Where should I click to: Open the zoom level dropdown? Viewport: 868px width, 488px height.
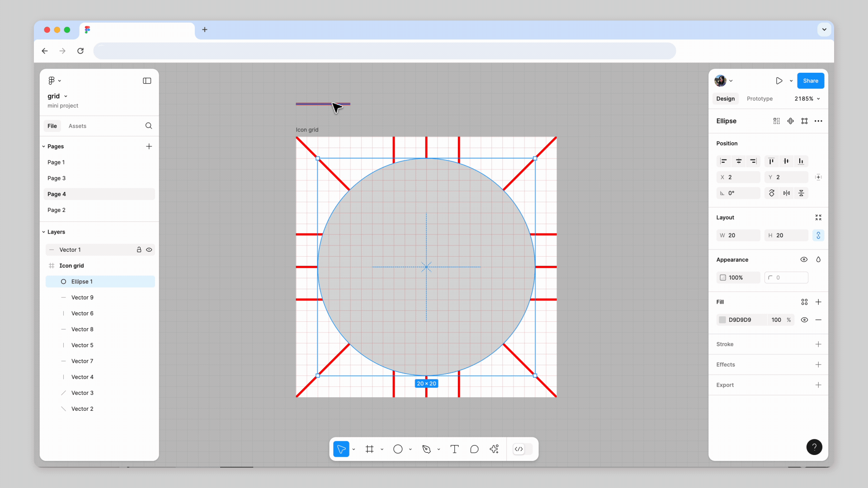tap(807, 99)
